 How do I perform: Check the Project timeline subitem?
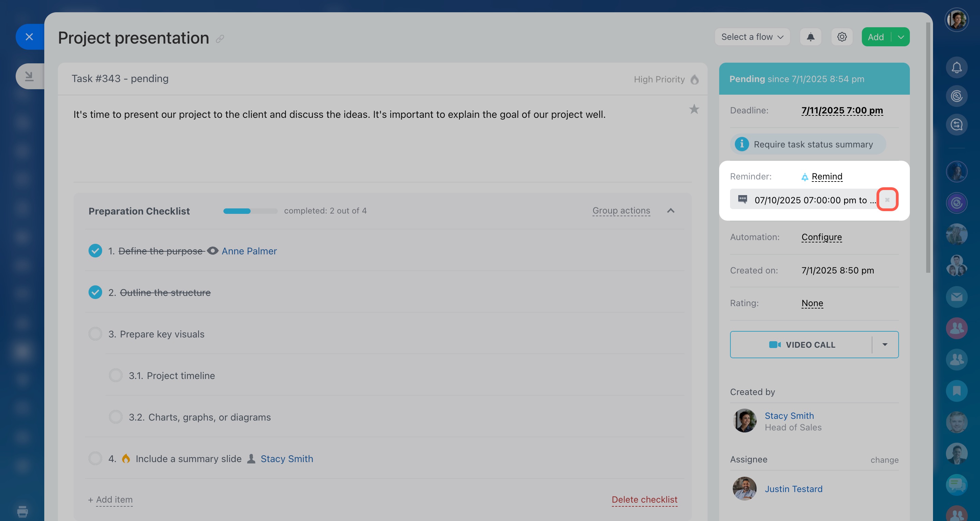116,375
